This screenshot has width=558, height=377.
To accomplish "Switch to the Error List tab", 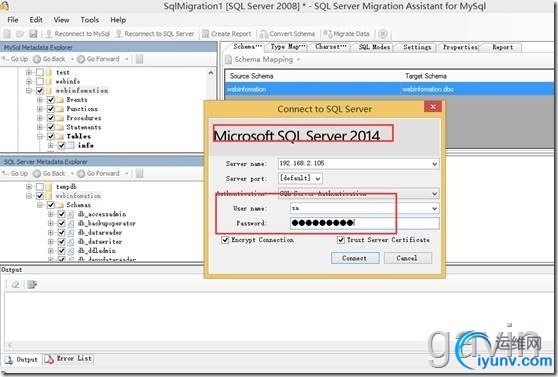I will click(68, 359).
